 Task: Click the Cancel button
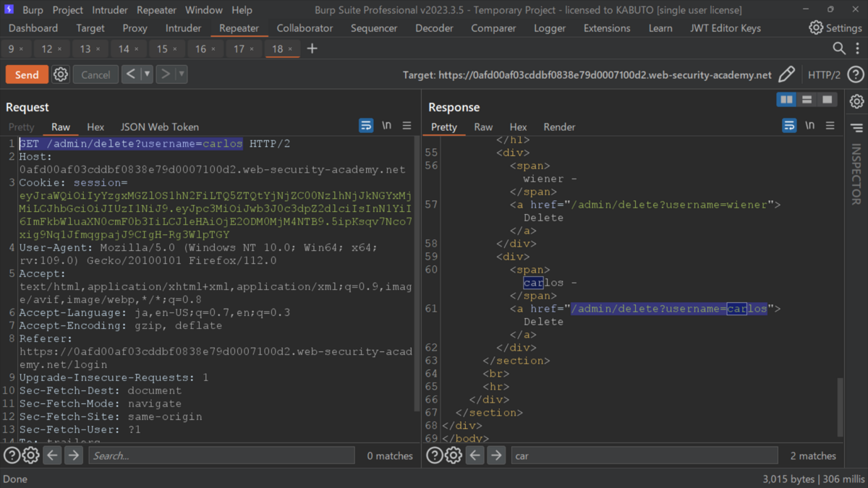click(x=95, y=74)
